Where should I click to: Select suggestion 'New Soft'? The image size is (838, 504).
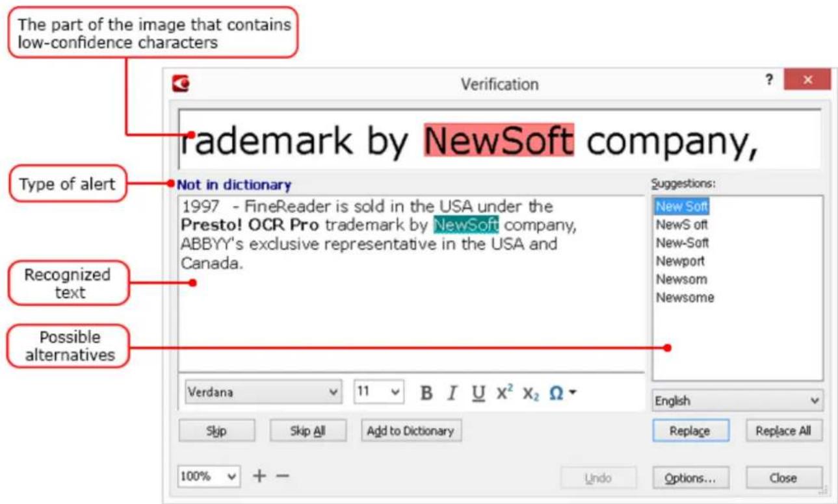(x=681, y=207)
